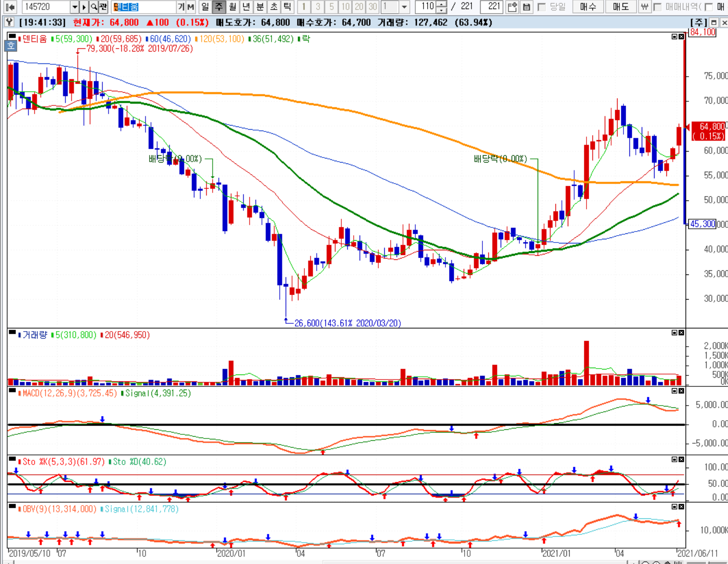This screenshot has width=728, height=564.
Task: Click the M button next to the stock name
Action: click(191, 7)
